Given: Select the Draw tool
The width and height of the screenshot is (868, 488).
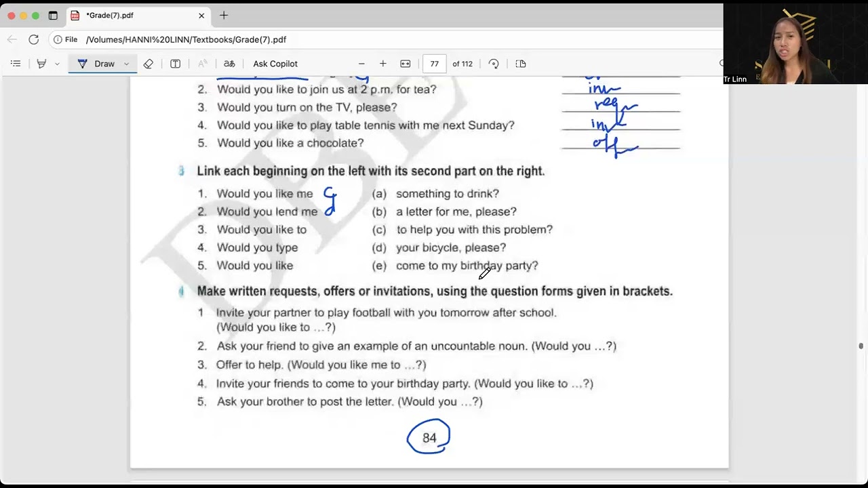Looking at the screenshot, I should tap(96, 64).
